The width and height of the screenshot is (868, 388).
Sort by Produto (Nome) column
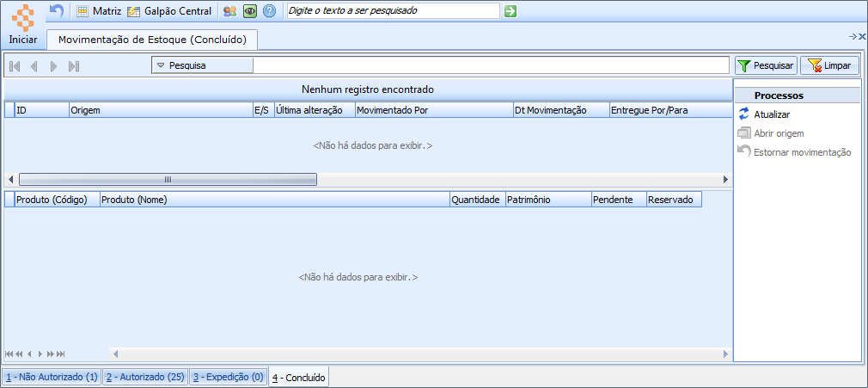click(x=274, y=200)
